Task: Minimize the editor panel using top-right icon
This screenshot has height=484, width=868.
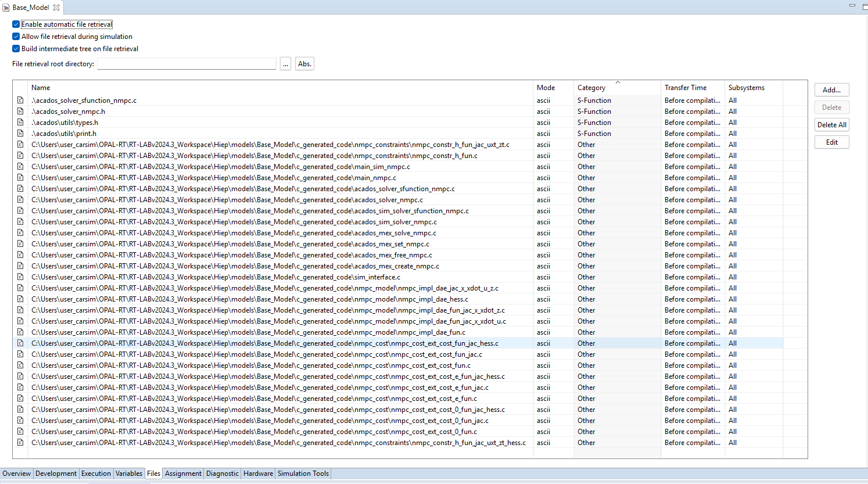Action: [x=852, y=5]
